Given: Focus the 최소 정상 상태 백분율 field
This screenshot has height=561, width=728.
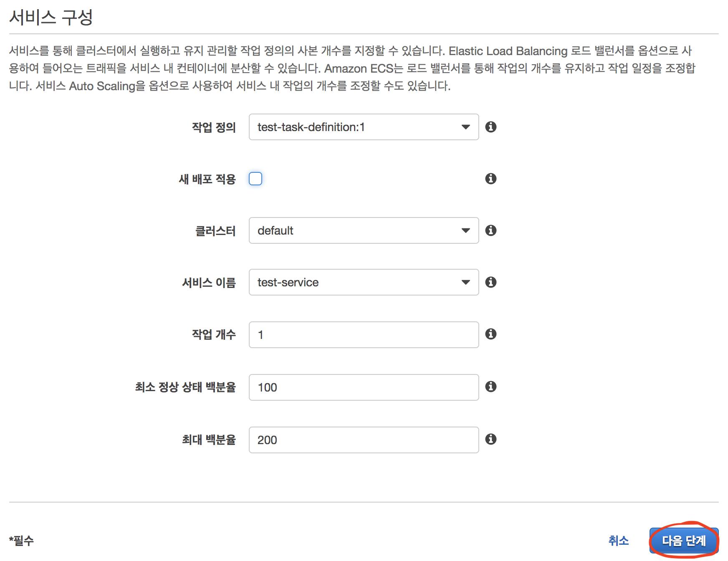Looking at the screenshot, I should (x=364, y=387).
